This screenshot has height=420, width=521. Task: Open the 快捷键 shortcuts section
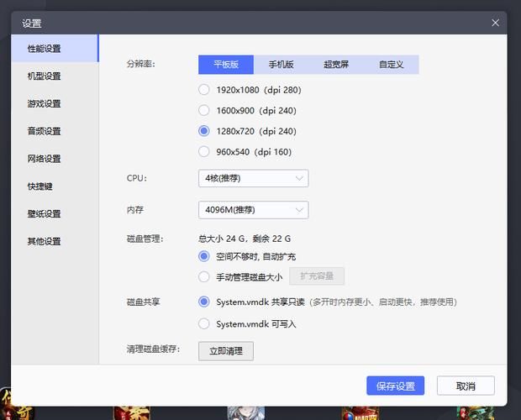coord(39,186)
